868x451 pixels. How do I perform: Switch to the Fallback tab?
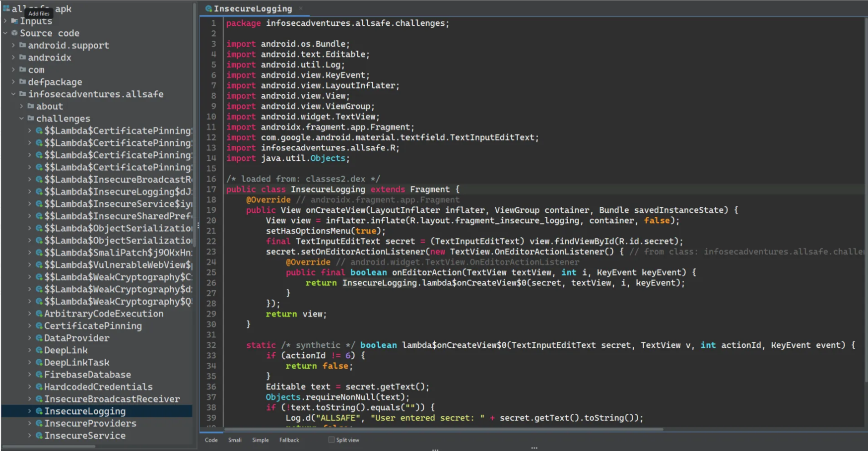pos(289,440)
